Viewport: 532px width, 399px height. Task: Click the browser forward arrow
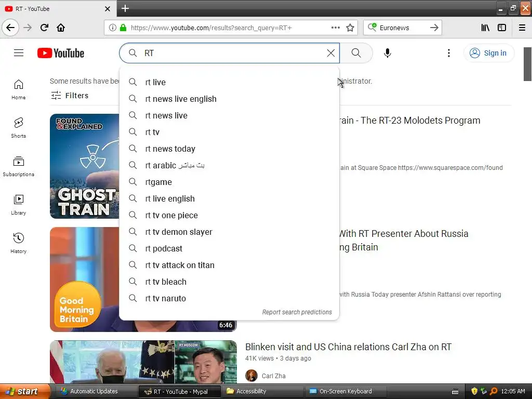pos(28,28)
